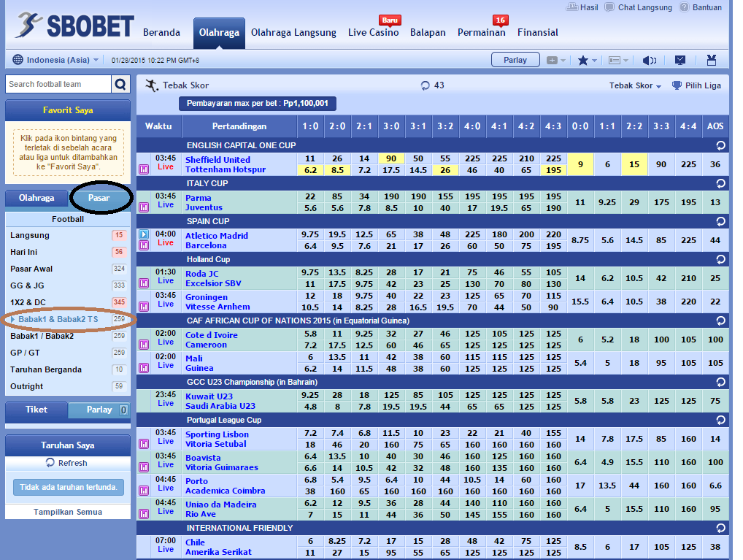Click live stream play icon for Atletico Madrid

[x=144, y=234]
